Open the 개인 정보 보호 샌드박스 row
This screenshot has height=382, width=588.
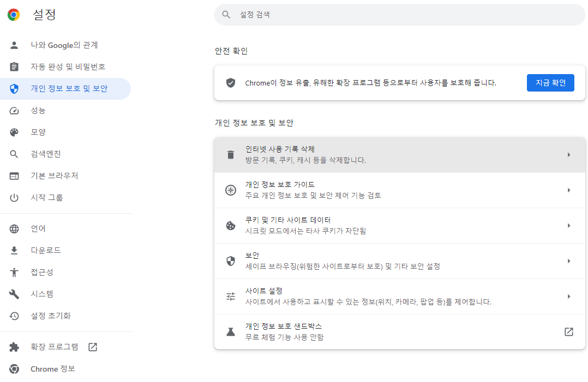(400, 332)
